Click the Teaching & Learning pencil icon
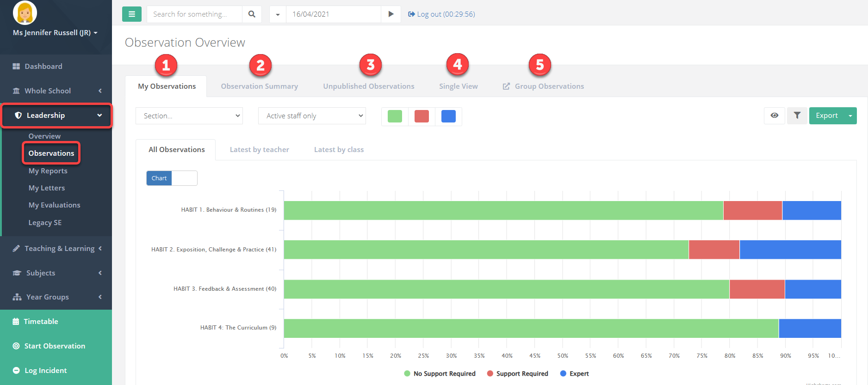The width and height of the screenshot is (868, 385). click(16, 249)
